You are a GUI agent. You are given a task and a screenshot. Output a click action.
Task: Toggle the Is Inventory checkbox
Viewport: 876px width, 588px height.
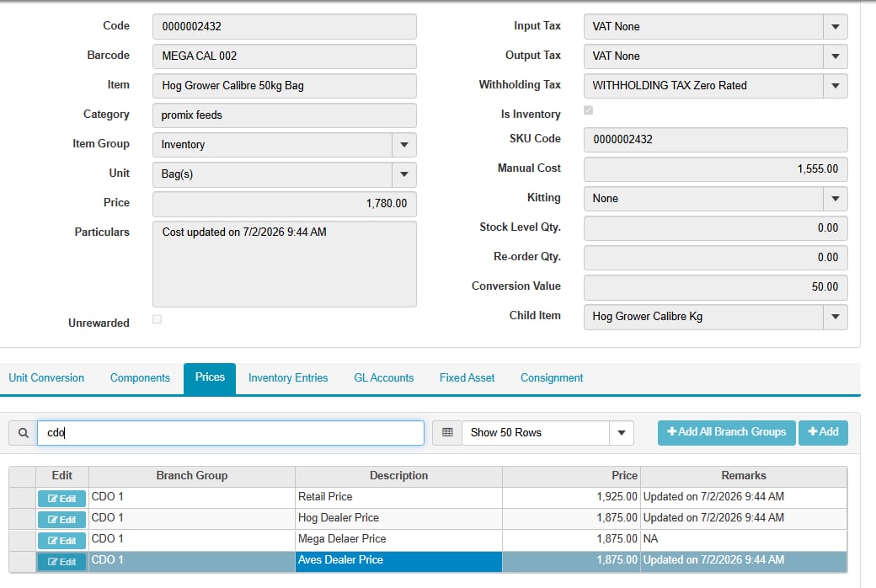coord(588,110)
